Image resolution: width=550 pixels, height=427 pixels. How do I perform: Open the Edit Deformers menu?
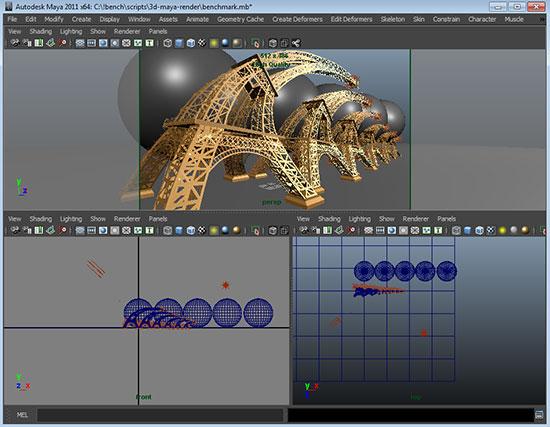[x=351, y=19]
